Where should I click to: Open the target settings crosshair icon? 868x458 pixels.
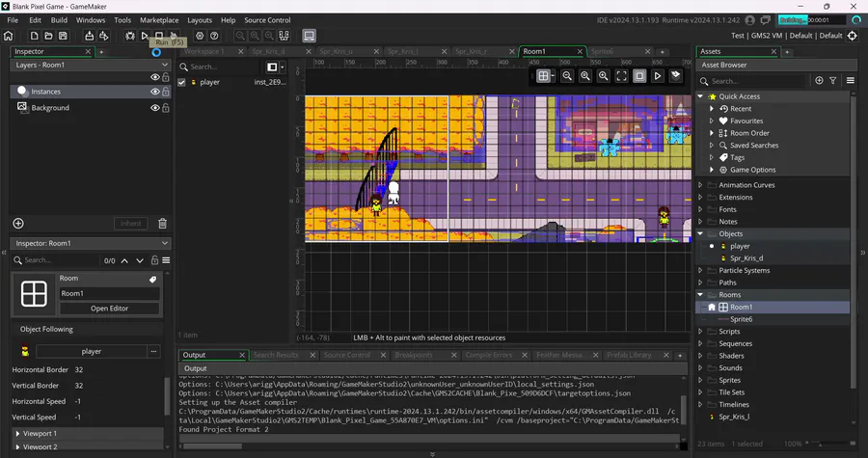(853, 36)
